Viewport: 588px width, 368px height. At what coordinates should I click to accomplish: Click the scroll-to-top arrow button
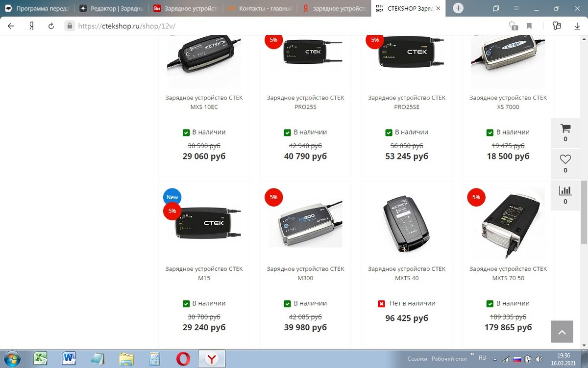(x=562, y=332)
